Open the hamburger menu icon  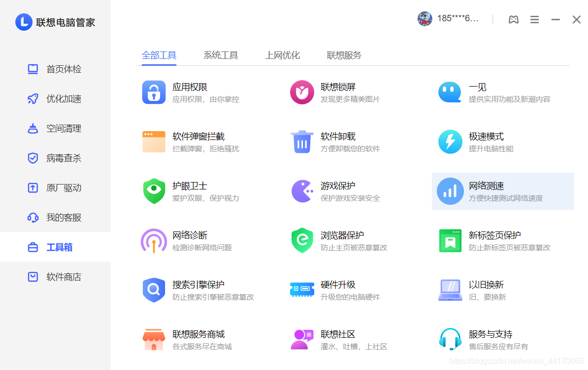(x=534, y=19)
